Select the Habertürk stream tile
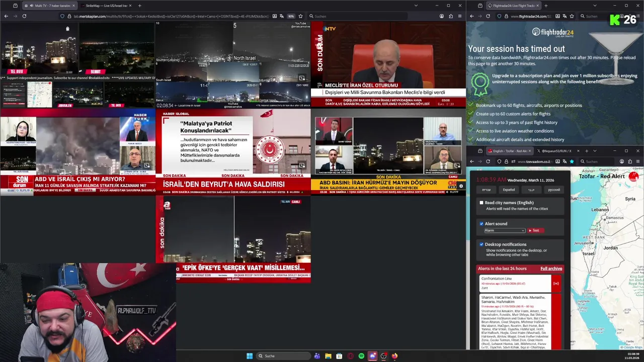Image resolution: width=644 pixels, height=362 pixels. coord(77,152)
